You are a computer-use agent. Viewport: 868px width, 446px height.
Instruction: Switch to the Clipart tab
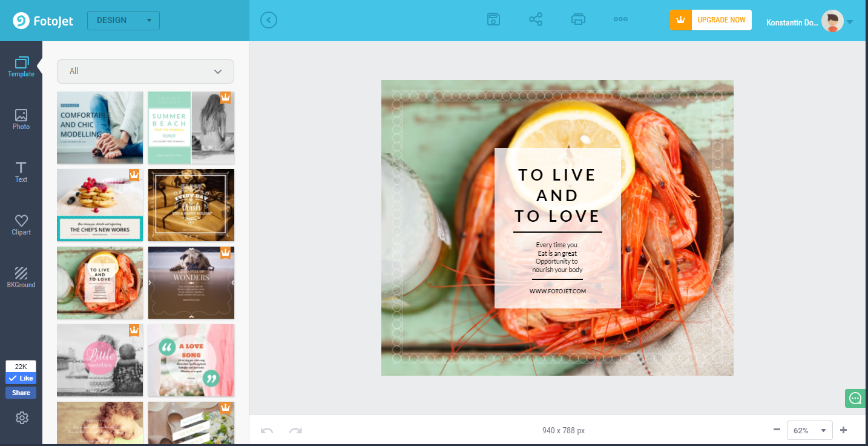point(21,225)
